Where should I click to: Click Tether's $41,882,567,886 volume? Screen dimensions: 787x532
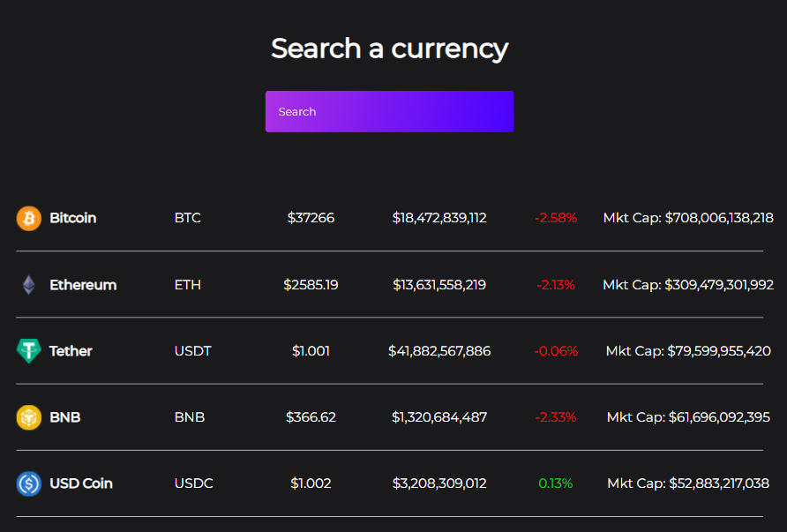439,351
